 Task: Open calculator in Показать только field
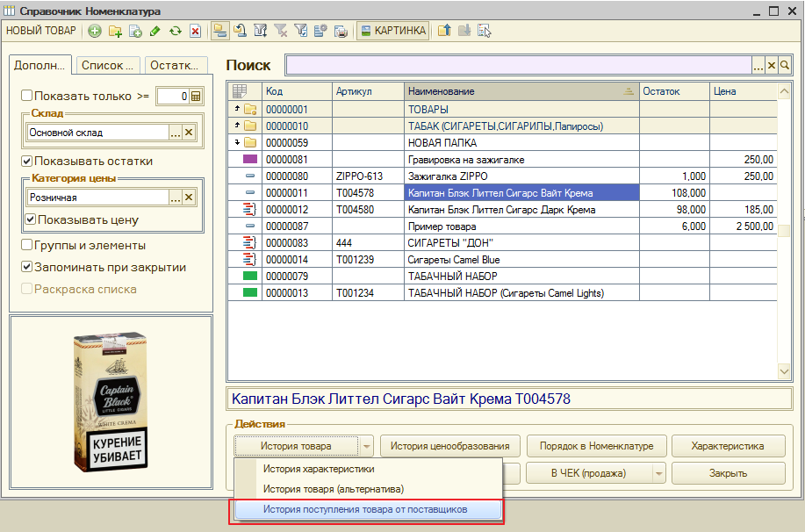(196, 96)
